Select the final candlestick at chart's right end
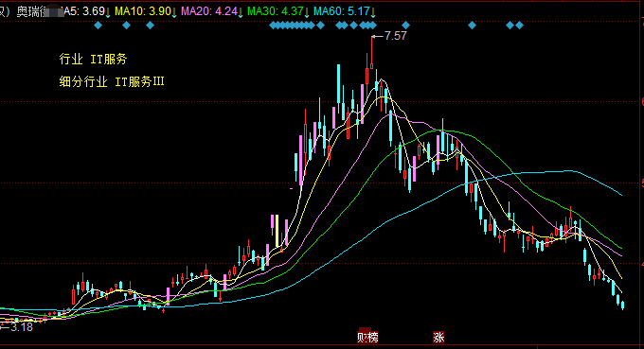 point(622,305)
